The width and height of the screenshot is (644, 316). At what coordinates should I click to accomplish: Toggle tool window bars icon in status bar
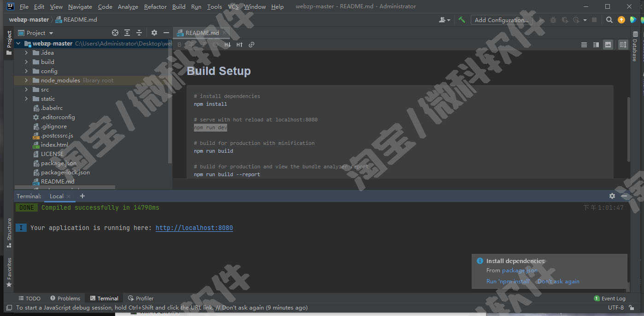click(x=9, y=308)
